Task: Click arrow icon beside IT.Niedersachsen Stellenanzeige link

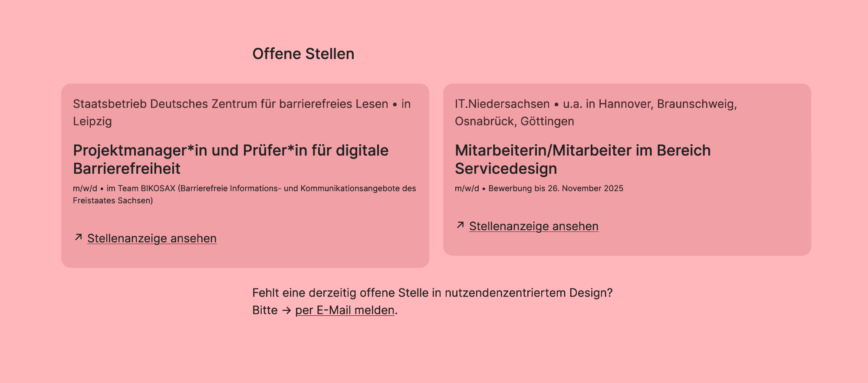Action: pyautogui.click(x=460, y=225)
